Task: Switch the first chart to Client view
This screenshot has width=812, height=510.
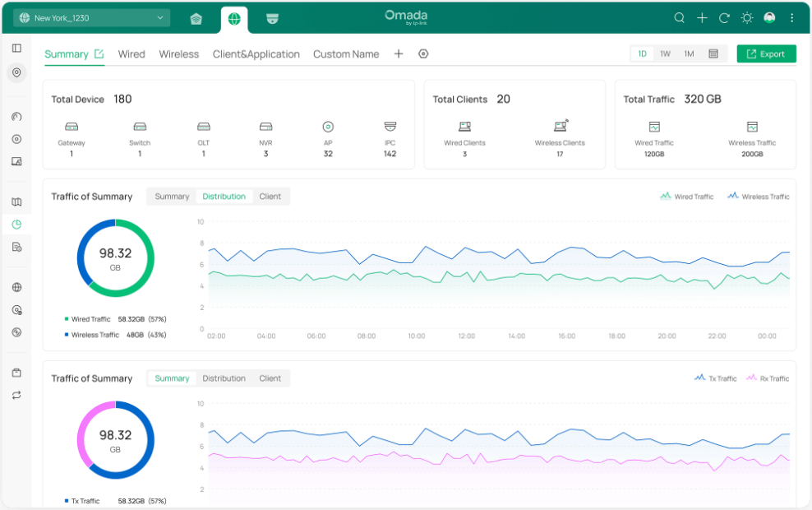Action: click(x=270, y=197)
